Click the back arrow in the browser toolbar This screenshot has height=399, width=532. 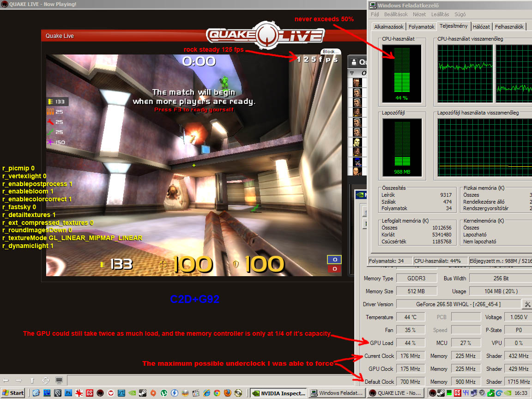6,381
